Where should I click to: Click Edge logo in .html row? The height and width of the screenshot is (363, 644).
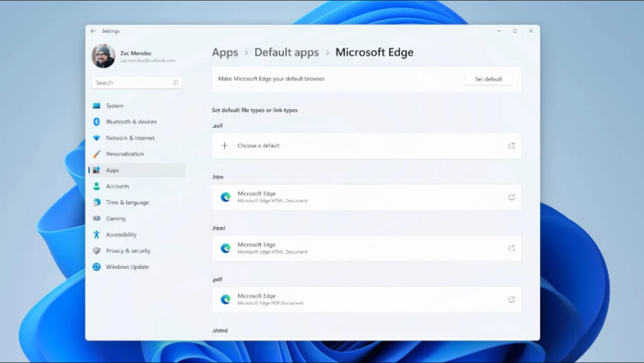[225, 248]
